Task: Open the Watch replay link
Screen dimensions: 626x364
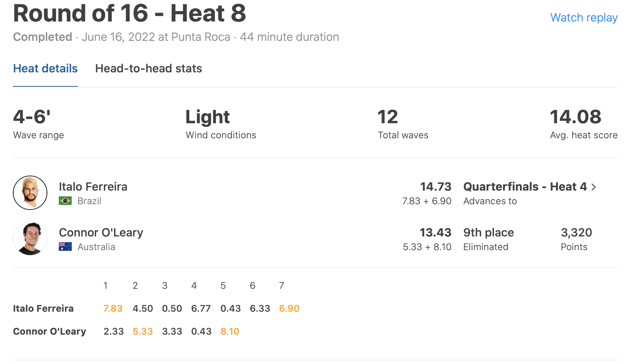Action: (x=584, y=18)
